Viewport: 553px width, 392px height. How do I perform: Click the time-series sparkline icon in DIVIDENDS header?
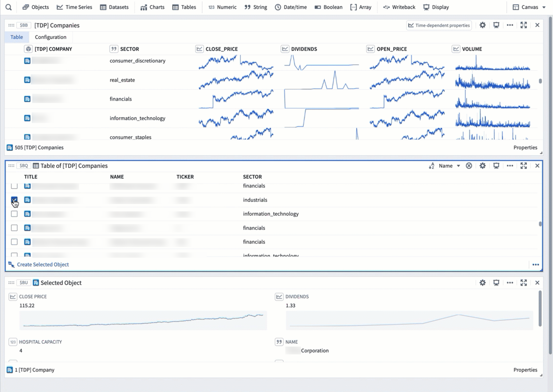pos(284,49)
